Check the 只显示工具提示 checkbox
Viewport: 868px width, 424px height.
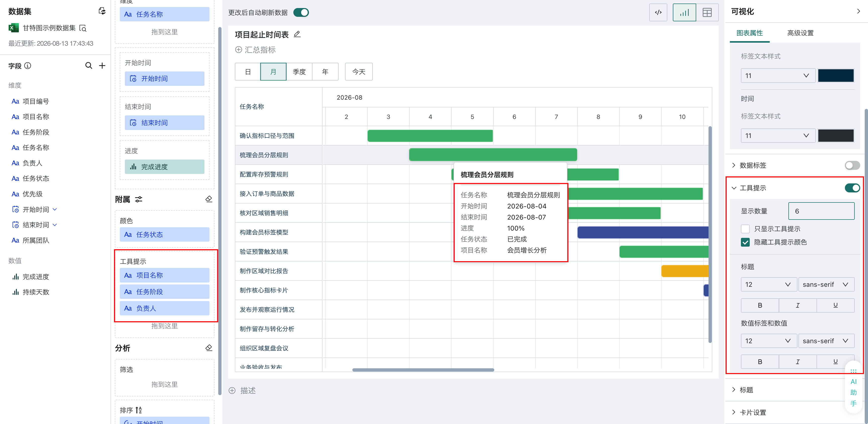(x=745, y=229)
